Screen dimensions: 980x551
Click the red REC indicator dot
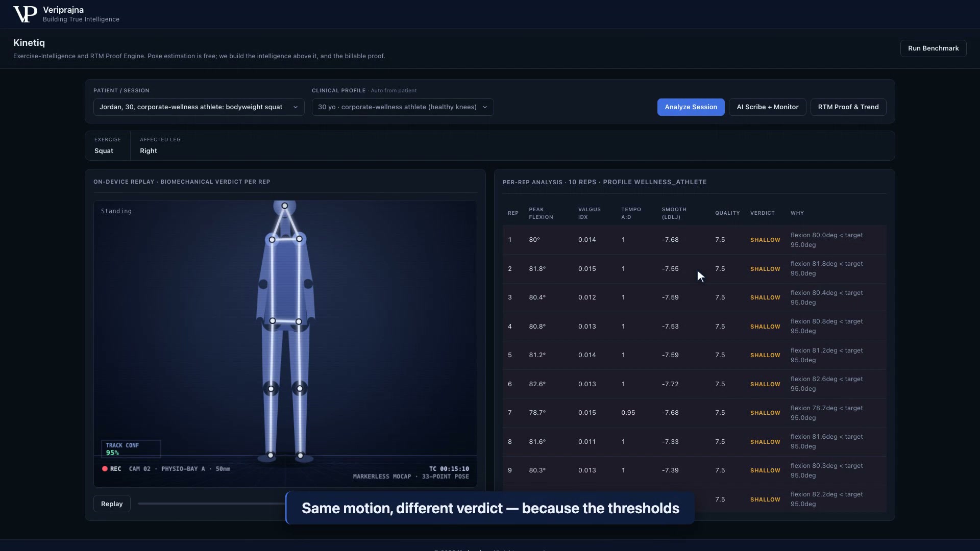(x=105, y=469)
